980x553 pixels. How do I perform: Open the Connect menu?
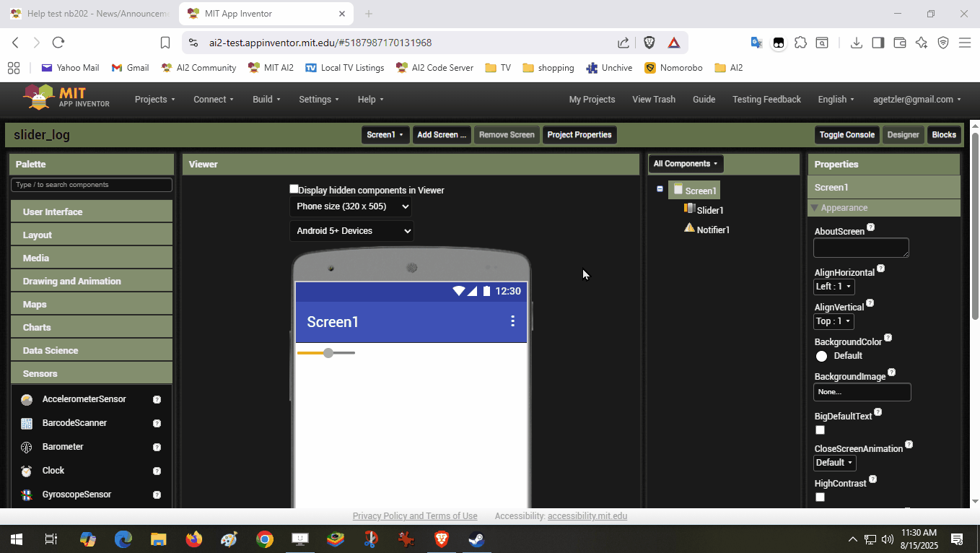click(x=213, y=100)
